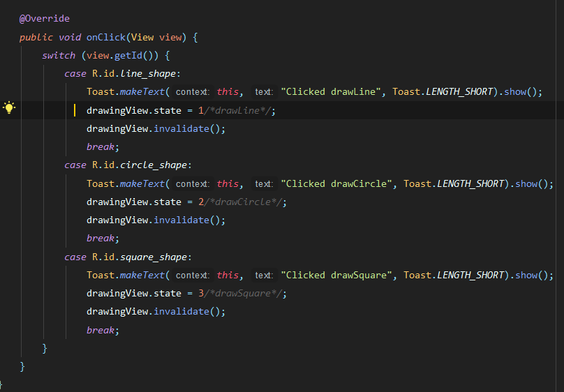Click the square_shape case identifier

pos(154,257)
